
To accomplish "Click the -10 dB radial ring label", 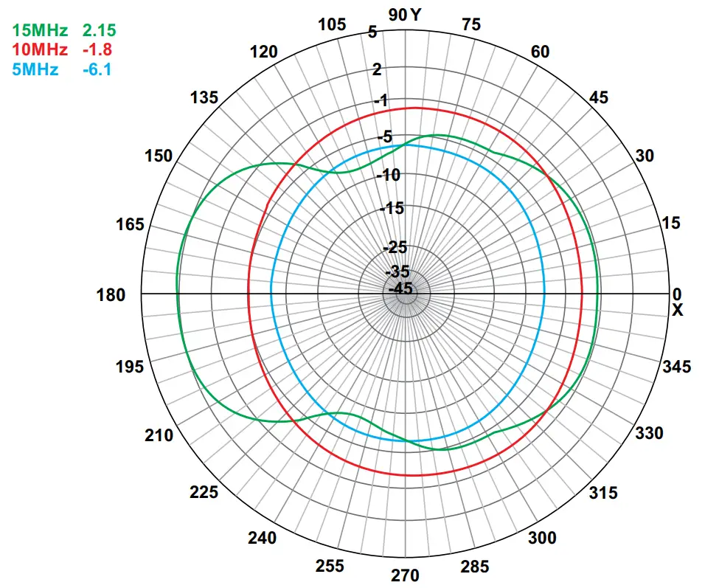I will pos(389,175).
